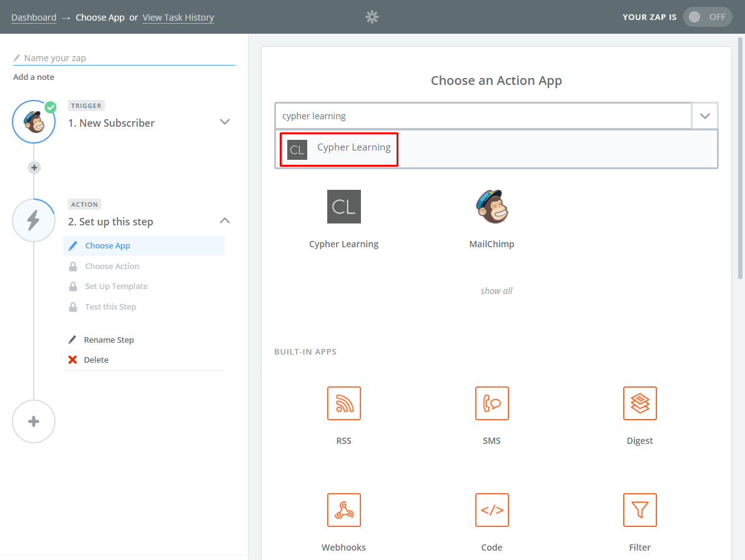Toggle the zap ON/OFF switch
The image size is (745, 560).
[708, 17]
